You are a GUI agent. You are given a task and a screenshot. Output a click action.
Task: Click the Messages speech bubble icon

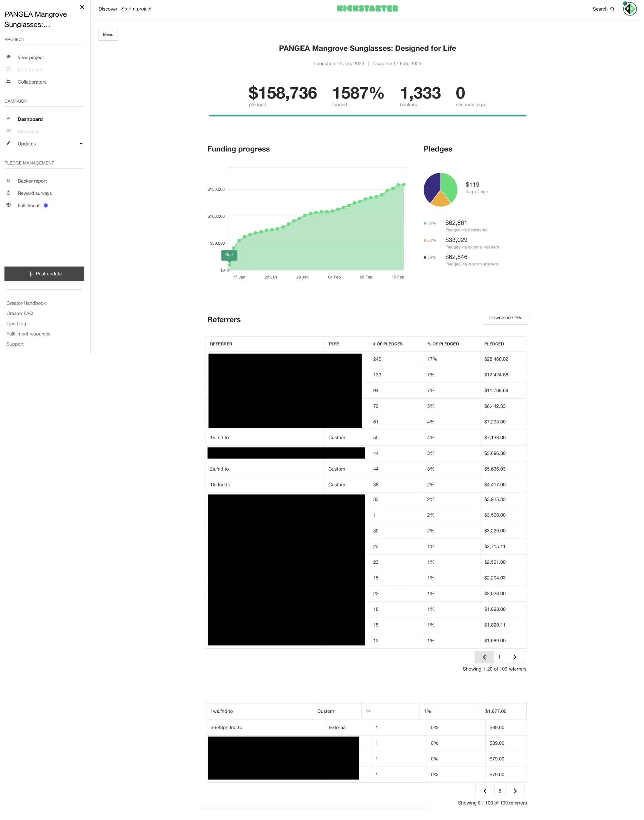pos(8,131)
